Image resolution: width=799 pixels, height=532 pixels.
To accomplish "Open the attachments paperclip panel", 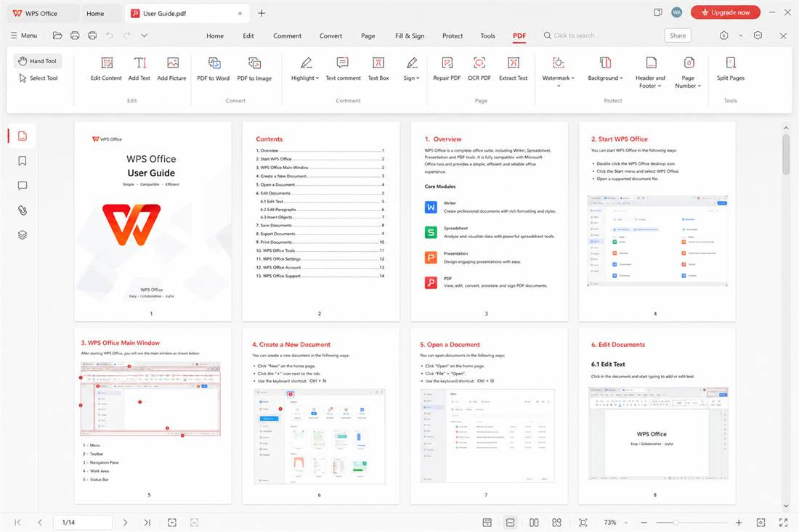I will point(22,210).
